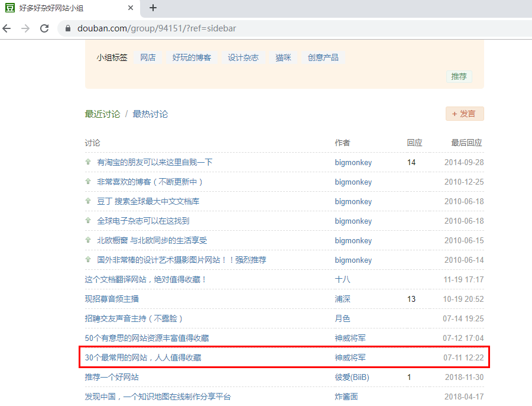The width and height of the screenshot is (532, 406).
Task: Open author 月色 profile
Action: [x=342, y=318]
